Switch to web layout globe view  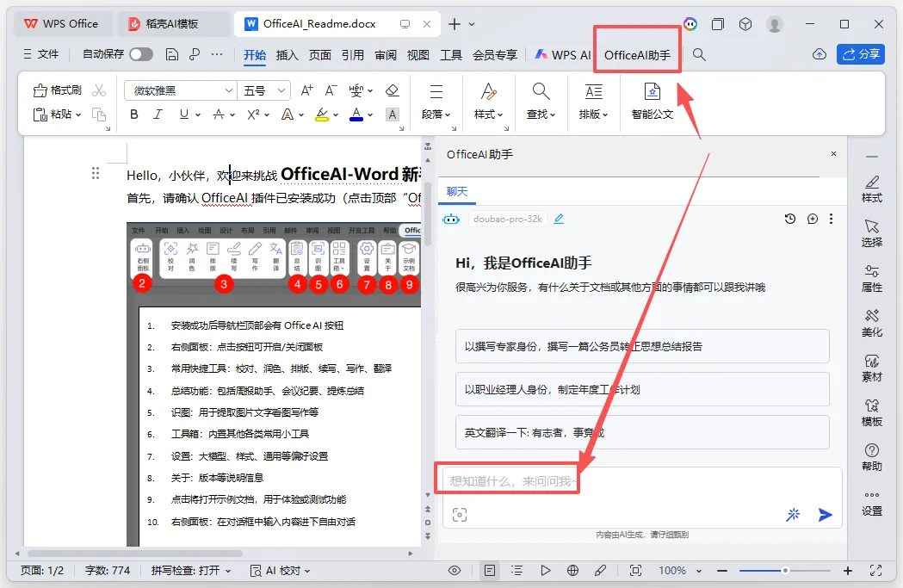[x=572, y=570]
